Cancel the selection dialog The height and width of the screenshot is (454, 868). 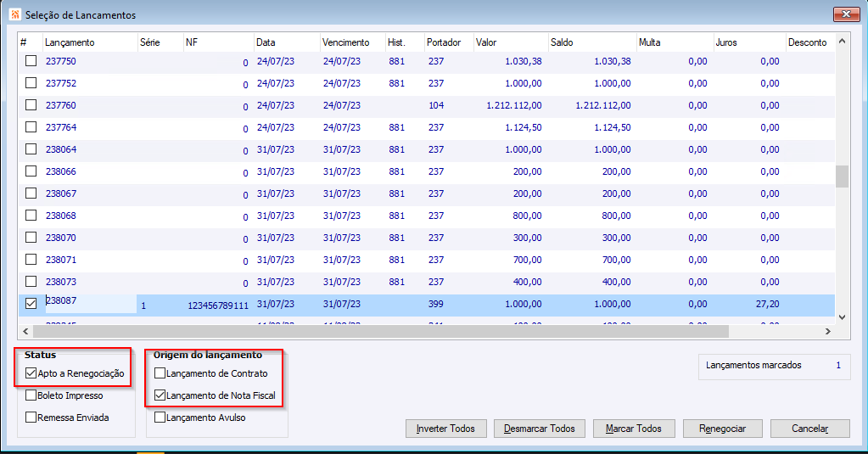click(x=809, y=429)
